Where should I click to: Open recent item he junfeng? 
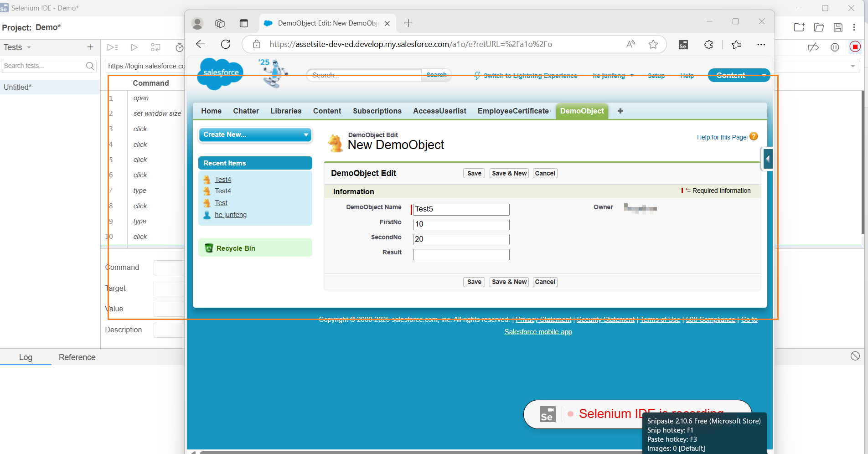231,215
